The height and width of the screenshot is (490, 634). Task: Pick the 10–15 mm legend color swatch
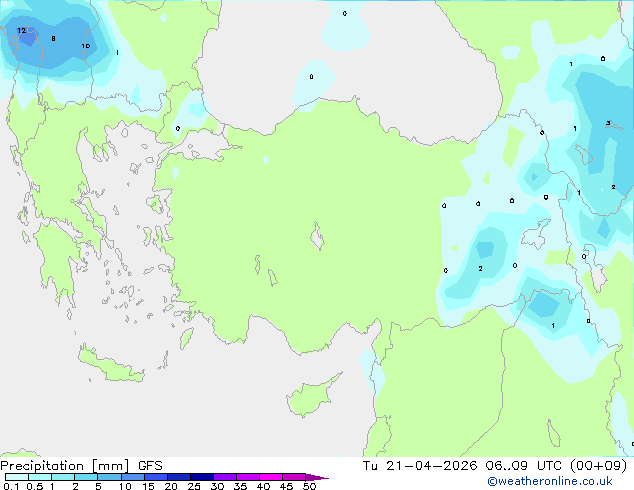click(133, 477)
